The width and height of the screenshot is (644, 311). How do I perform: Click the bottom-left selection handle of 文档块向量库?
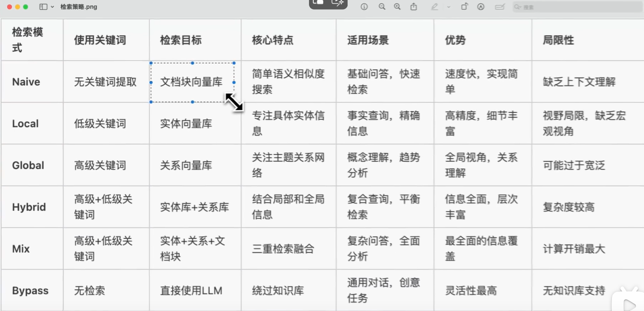(x=151, y=102)
